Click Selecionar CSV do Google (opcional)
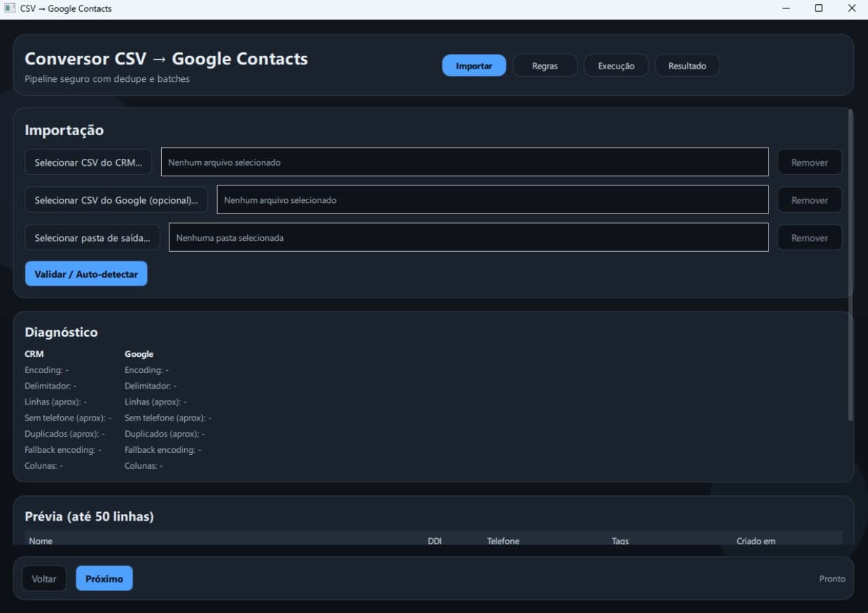Screen dimensions: 868x613 116,199
